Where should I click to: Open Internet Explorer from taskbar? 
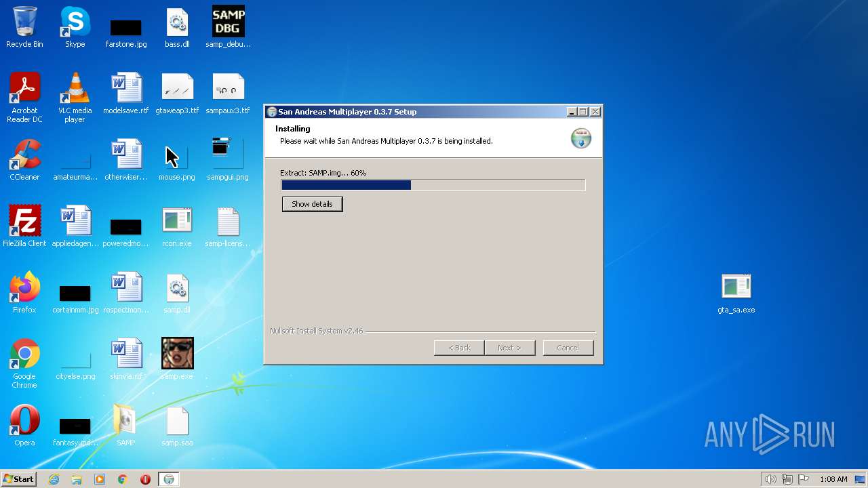[54, 479]
